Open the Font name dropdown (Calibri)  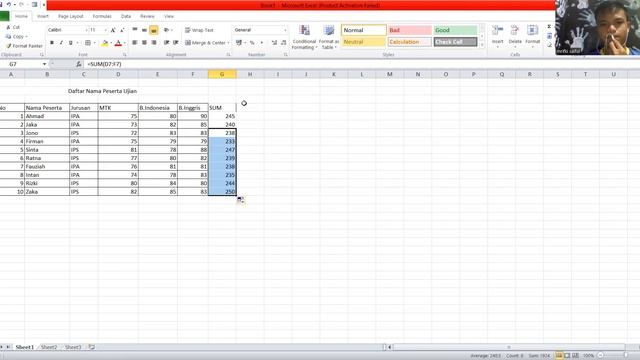[x=87, y=30]
